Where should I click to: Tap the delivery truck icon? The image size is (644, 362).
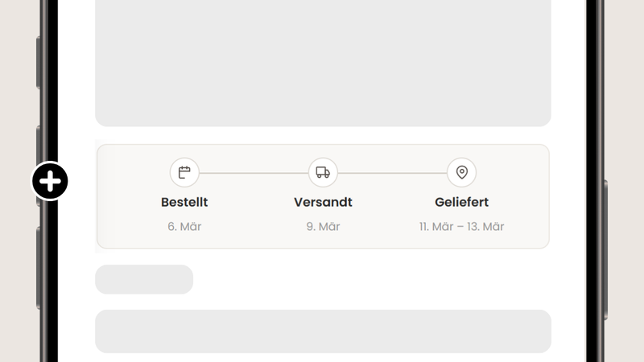(x=323, y=172)
